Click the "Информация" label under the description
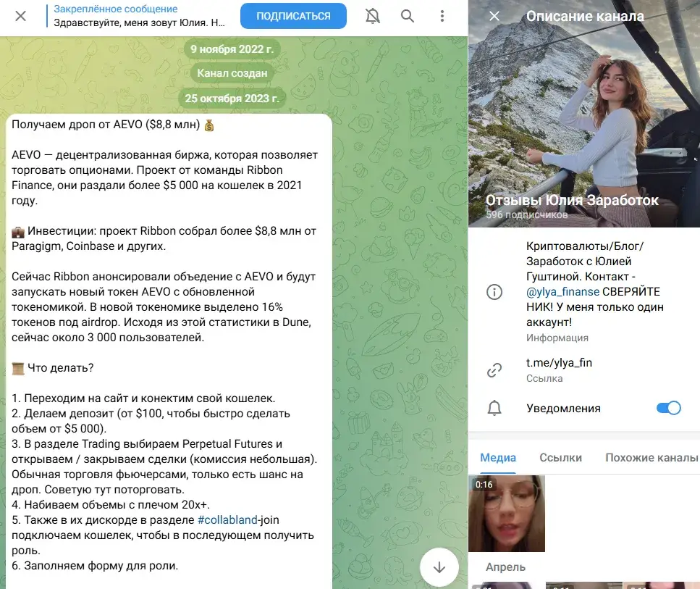This screenshot has height=589, width=700. [557, 338]
